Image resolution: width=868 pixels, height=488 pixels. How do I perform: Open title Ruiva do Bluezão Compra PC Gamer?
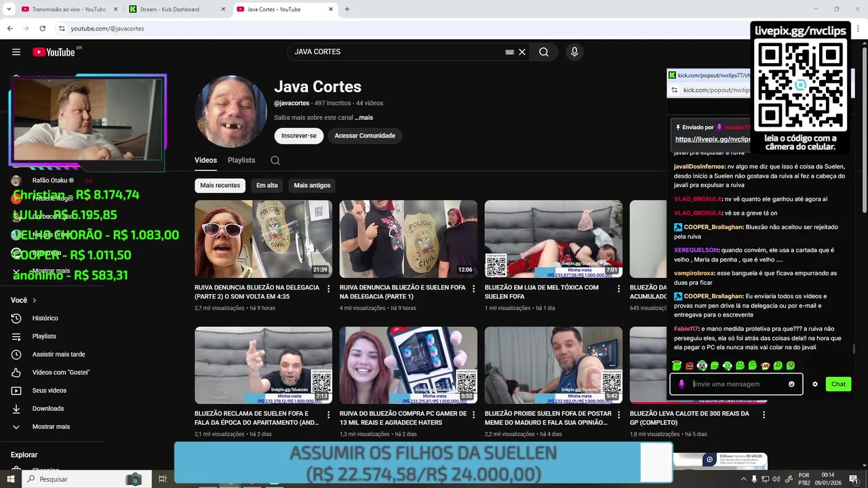pos(403,418)
